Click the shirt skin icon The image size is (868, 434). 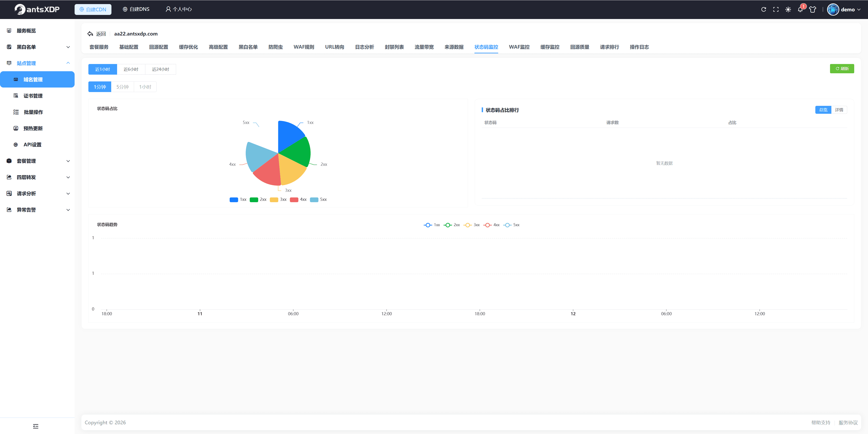[812, 9]
